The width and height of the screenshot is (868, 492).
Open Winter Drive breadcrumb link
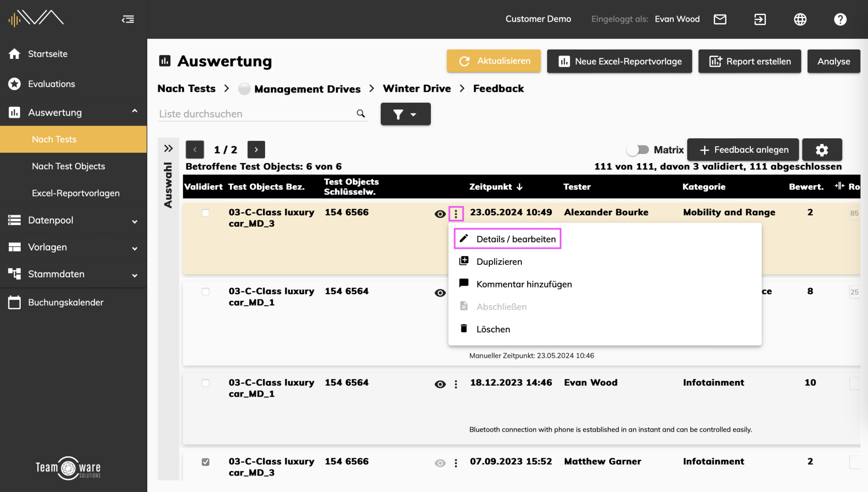point(417,88)
